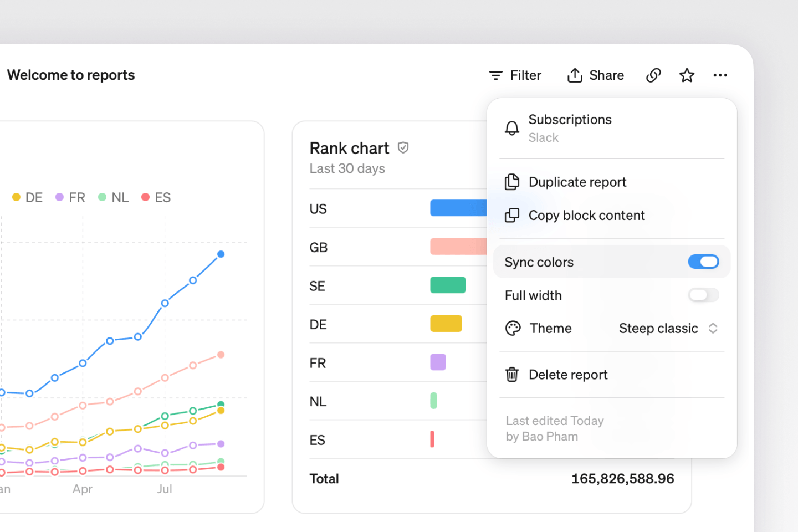Toggle the DE series in the legend
Image resolution: width=798 pixels, height=532 pixels.
click(28, 198)
